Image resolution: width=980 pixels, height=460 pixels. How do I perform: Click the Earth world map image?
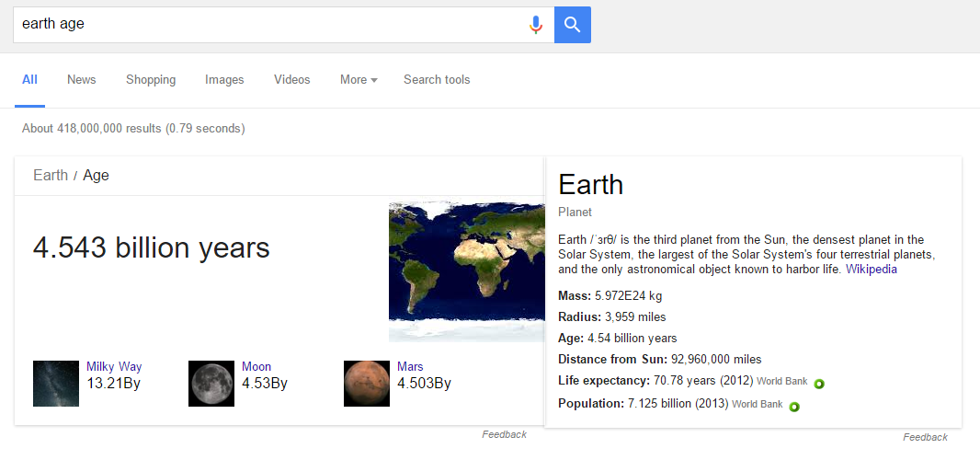point(466,271)
